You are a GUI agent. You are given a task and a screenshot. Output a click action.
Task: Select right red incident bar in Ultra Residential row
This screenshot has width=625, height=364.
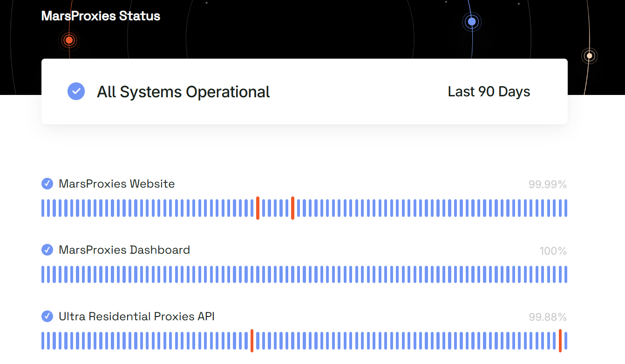point(560,341)
